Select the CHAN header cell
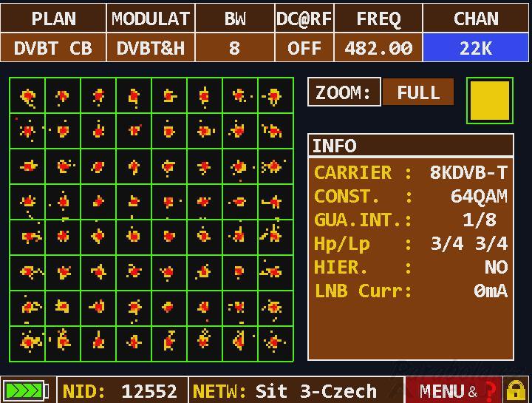 pyautogui.click(x=476, y=18)
